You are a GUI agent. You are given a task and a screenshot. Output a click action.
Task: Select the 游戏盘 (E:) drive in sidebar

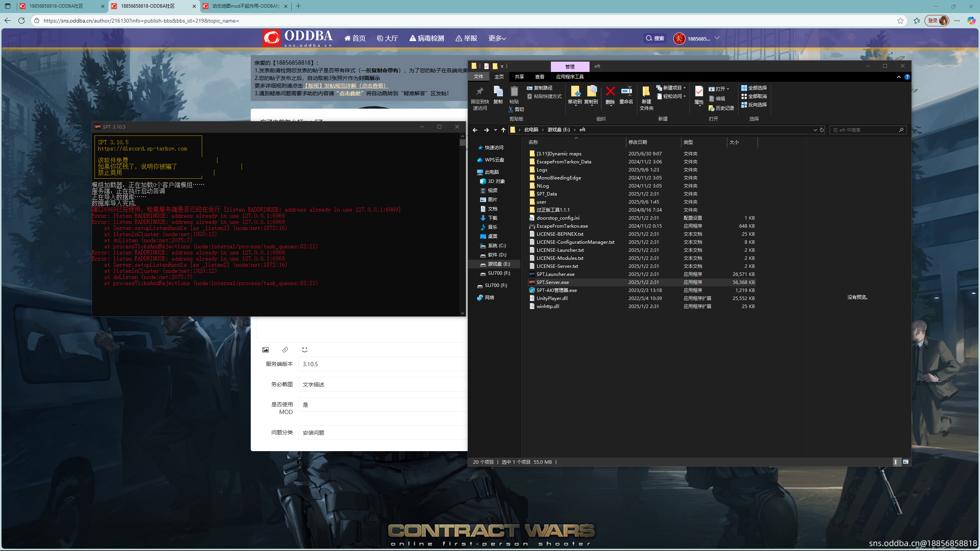click(498, 264)
